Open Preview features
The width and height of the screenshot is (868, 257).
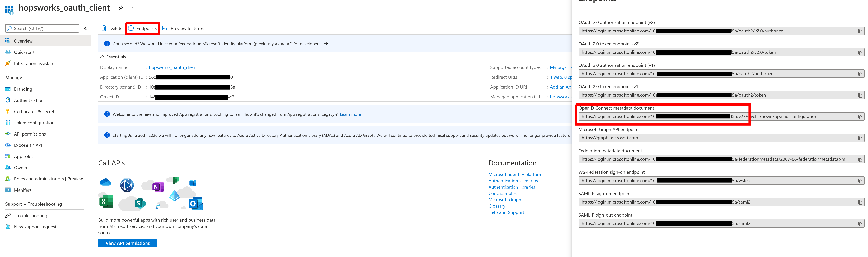[183, 28]
